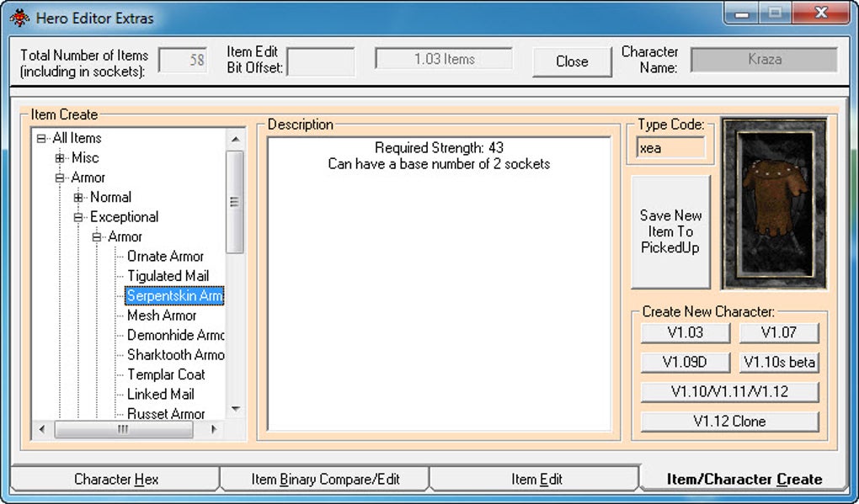Click the Exceptional label in the tree
Image resolution: width=859 pixels, height=504 pixels.
click(125, 217)
